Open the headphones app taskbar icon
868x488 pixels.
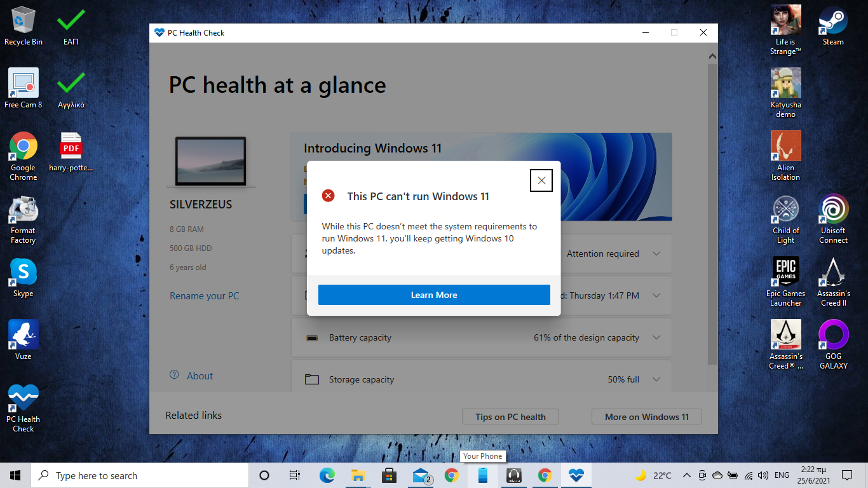click(x=514, y=475)
